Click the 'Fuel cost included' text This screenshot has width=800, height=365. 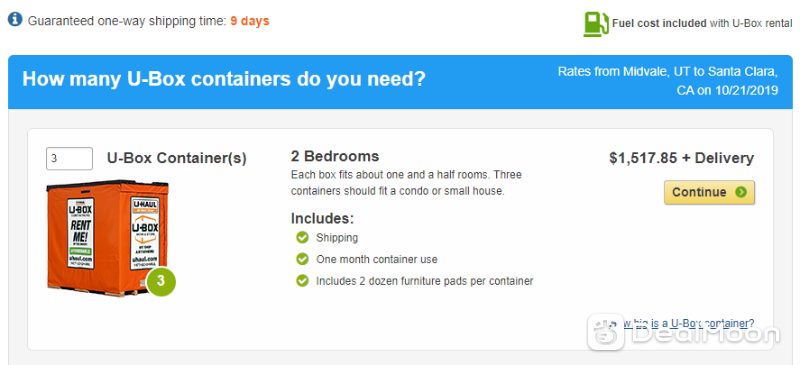coord(659,23)
